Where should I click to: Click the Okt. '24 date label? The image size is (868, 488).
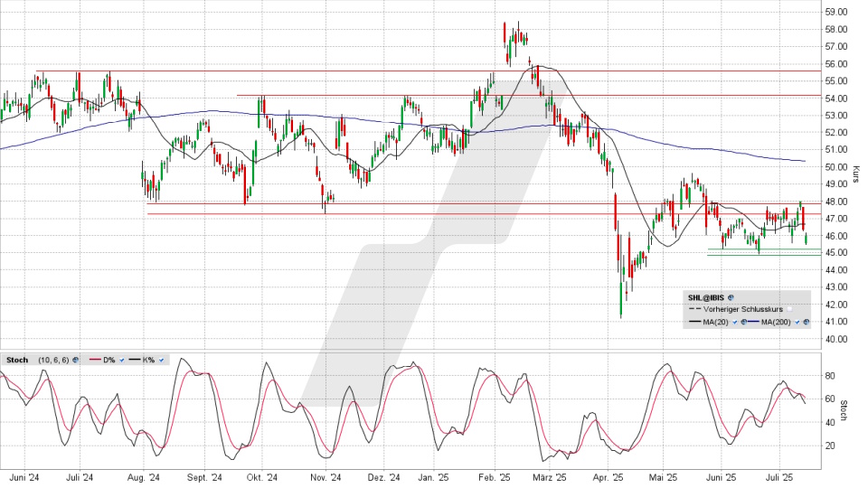[262, 477]
